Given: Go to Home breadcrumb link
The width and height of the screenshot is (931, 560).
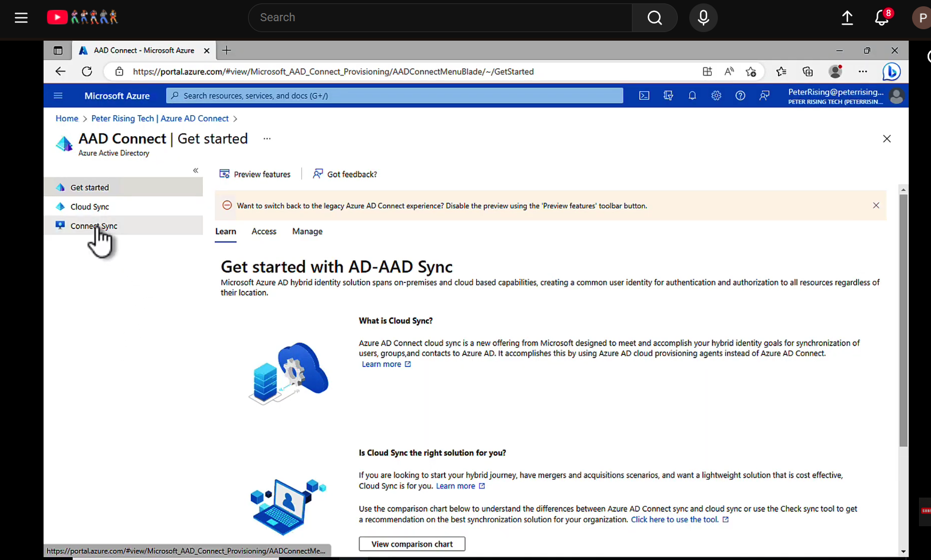Looking at the screenshot, I should click(x=67, y=119).
